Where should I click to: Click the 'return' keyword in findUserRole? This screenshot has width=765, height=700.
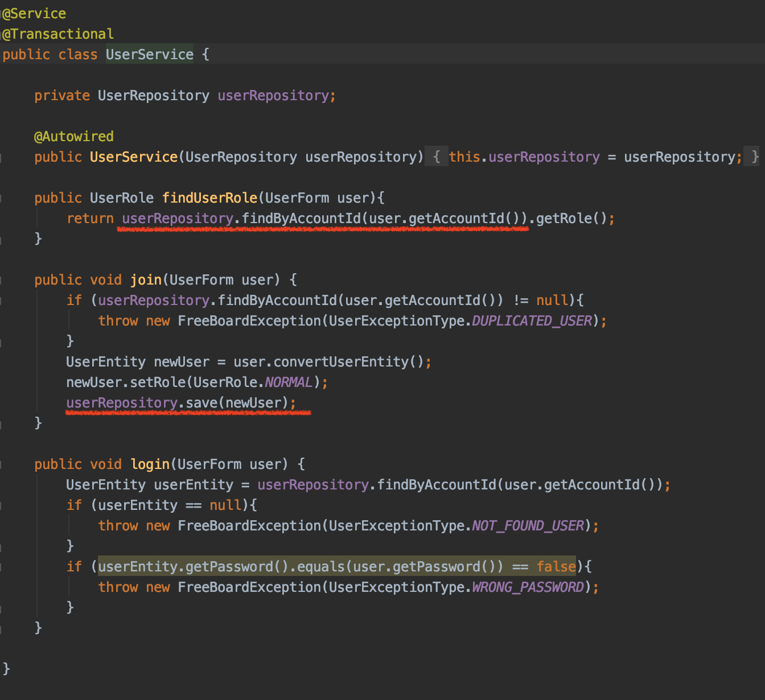[x=90, y=219]
